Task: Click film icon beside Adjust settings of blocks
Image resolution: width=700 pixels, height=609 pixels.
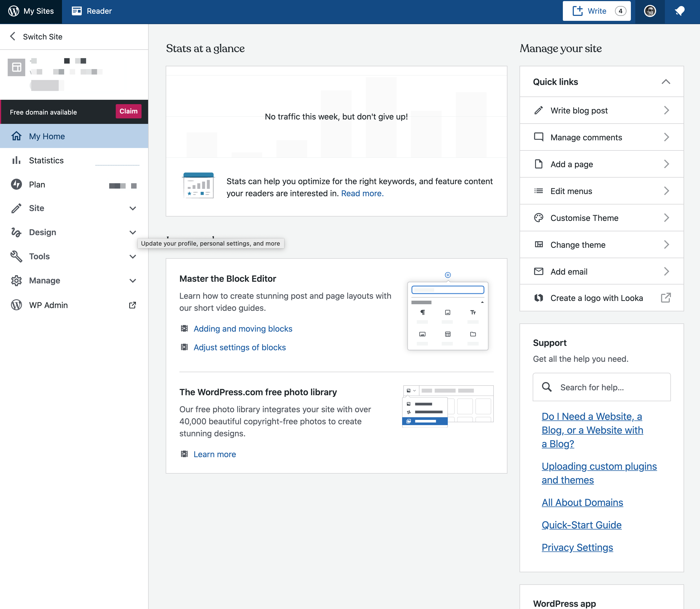Action: click(x=184, y=347)
